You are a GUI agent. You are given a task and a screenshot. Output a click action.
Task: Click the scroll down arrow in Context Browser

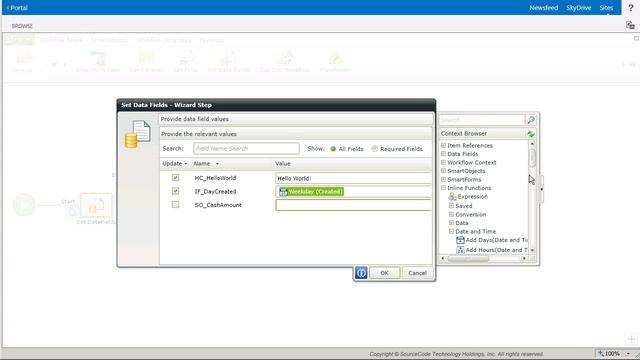pyautogui.click(x=532, y=250)
